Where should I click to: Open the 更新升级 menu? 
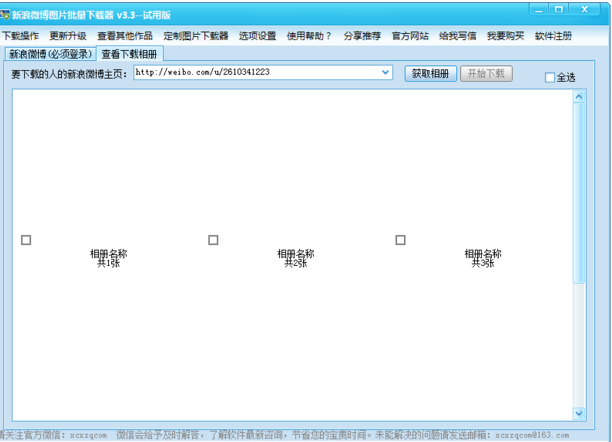point(68,36)
